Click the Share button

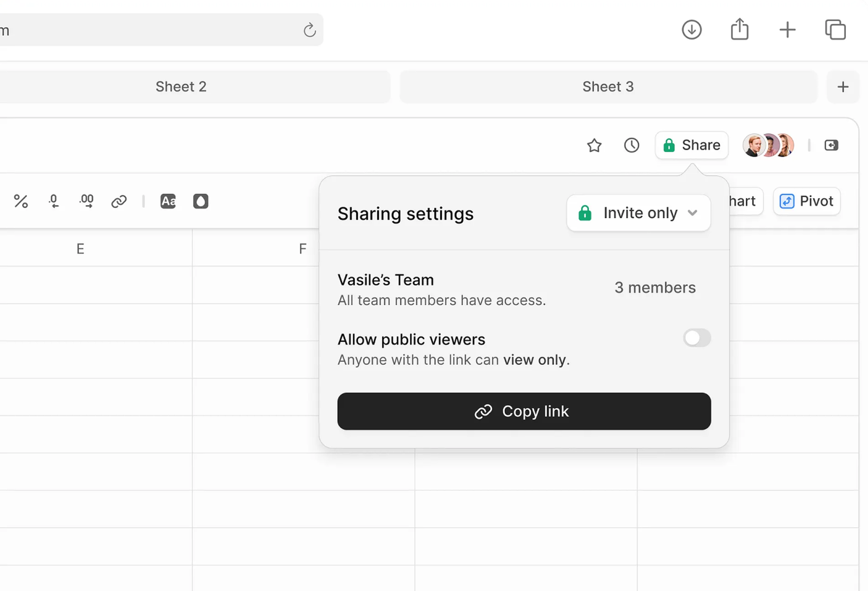point(691,145)
